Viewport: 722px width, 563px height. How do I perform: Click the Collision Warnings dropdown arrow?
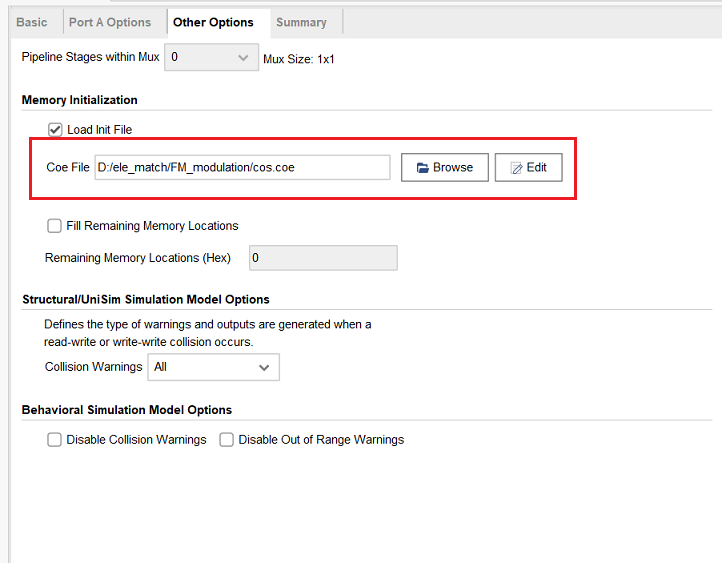coord(264,367)
